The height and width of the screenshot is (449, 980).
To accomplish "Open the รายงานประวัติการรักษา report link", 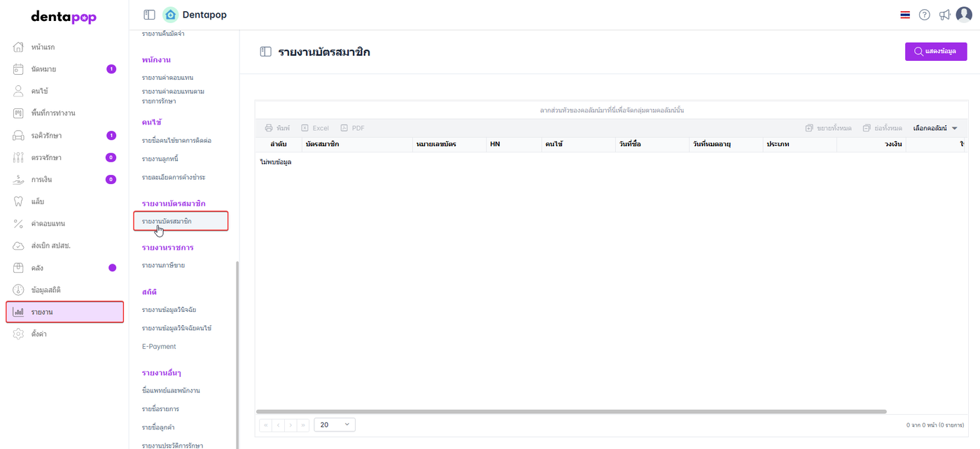I will point(172,445).
